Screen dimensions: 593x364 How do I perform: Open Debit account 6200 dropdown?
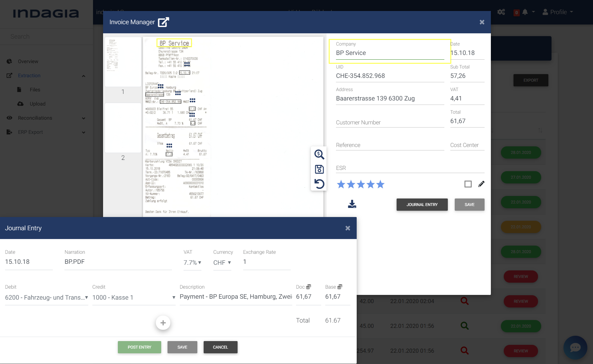coord(47,297)
